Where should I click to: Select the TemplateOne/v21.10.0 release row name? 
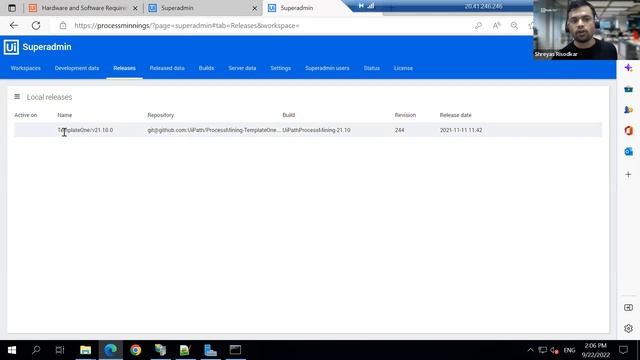85,130
